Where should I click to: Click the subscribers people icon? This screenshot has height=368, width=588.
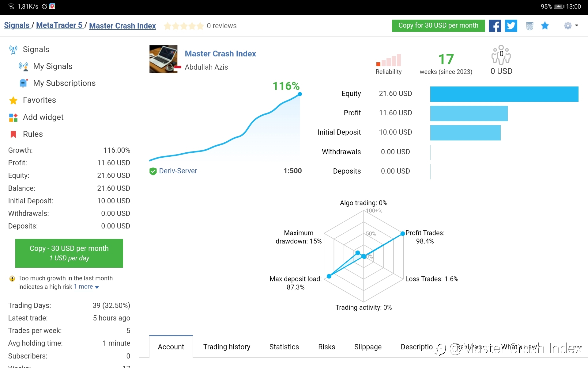point(501,55)
